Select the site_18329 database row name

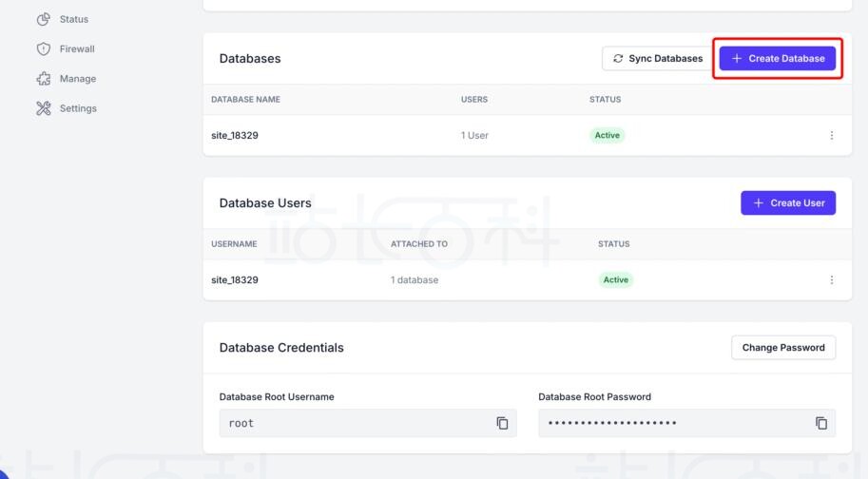[x=235, y=136]
